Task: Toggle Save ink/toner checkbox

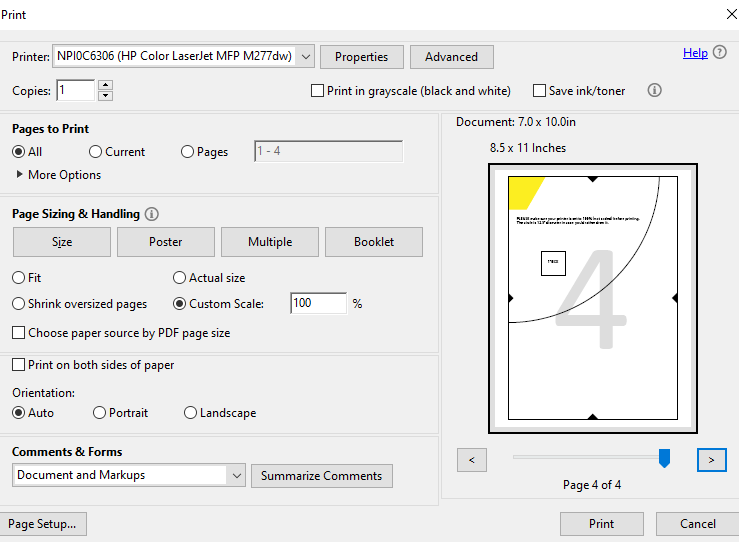Action: 540,91
